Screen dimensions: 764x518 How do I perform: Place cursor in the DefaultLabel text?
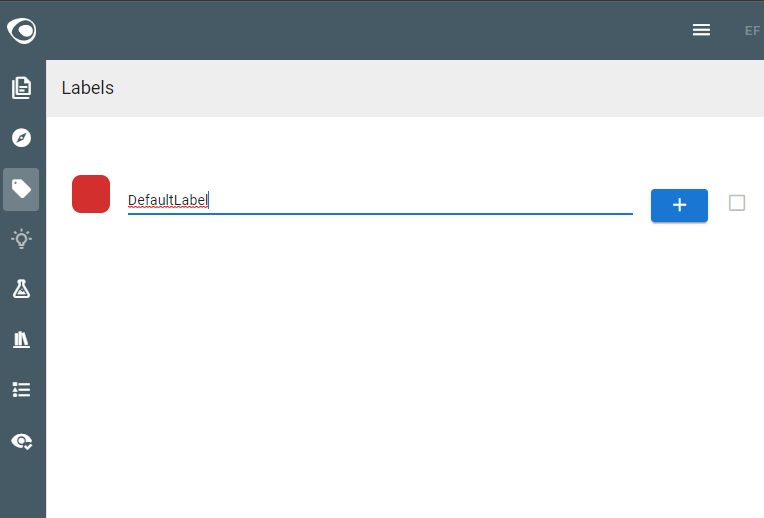click(x=168, y=200)
